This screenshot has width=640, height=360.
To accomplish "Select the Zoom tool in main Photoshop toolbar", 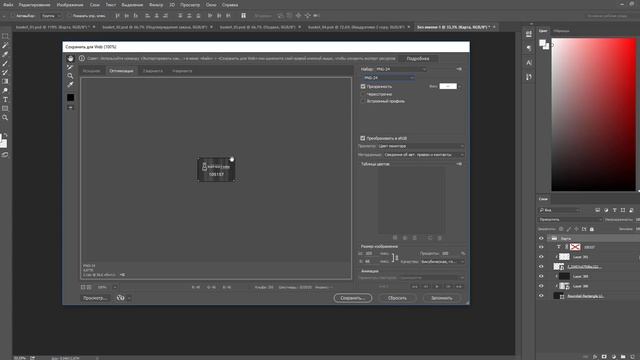I will point(5,118).
